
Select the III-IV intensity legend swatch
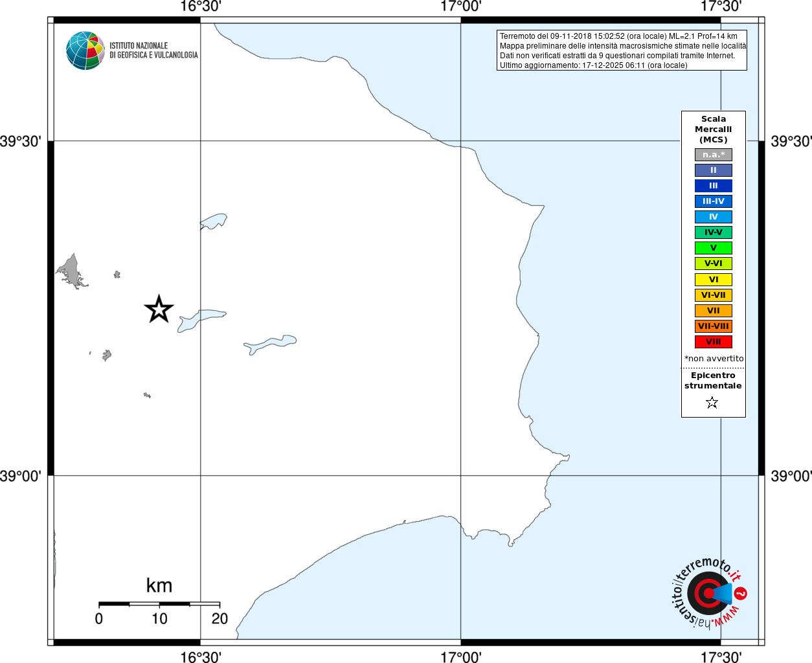click(714, 201)
